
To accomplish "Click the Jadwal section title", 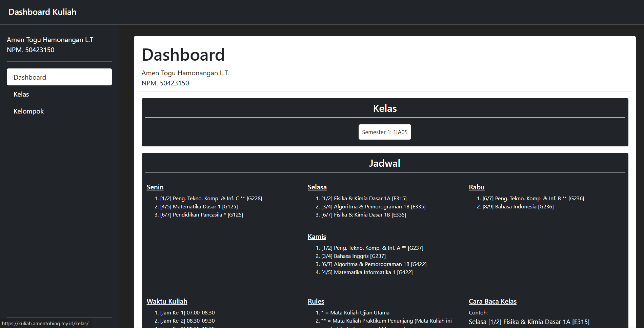I will [384, 163].
